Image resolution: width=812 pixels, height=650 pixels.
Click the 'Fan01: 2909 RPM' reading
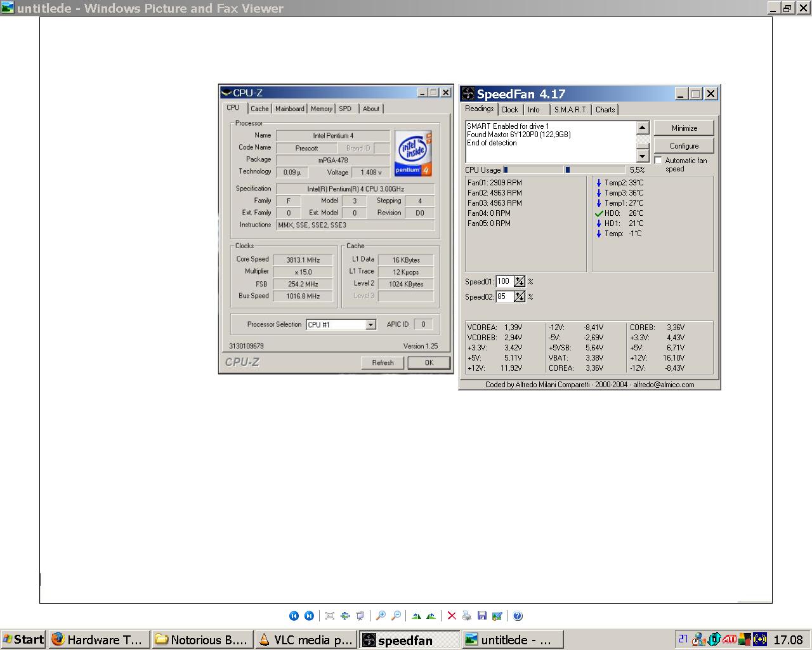coord(495,183)
